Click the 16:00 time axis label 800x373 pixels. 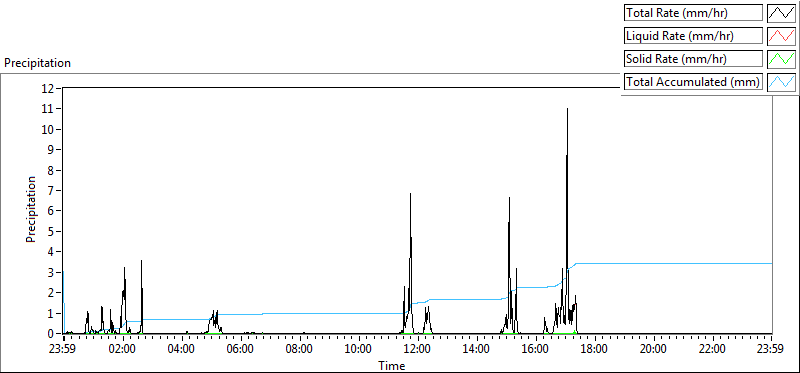click(536, 350)
